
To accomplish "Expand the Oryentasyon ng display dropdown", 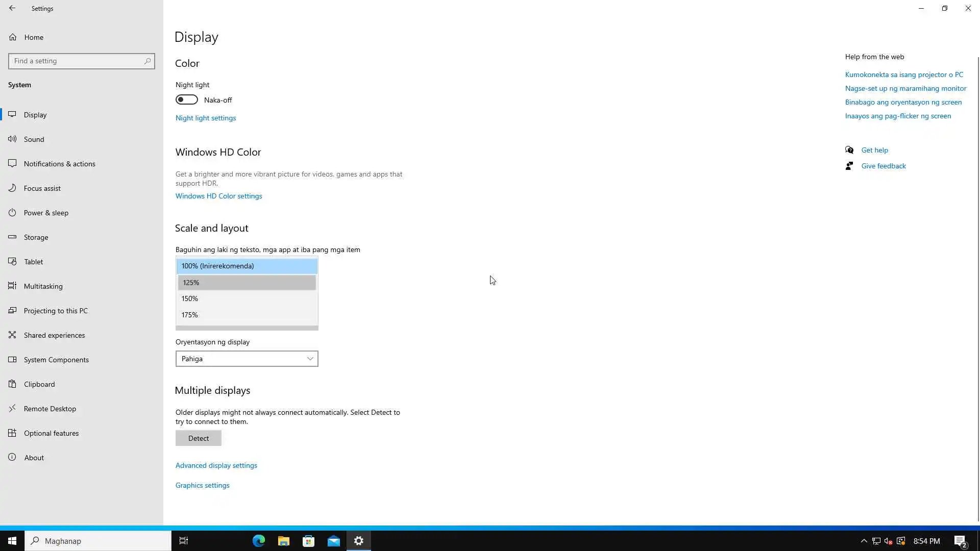I will click(247, 359).
